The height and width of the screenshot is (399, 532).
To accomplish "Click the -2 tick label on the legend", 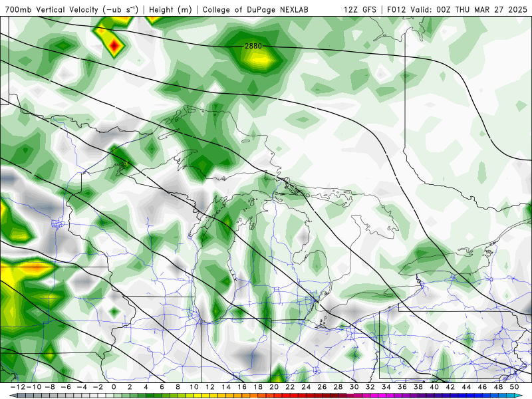I will (98, 387).
